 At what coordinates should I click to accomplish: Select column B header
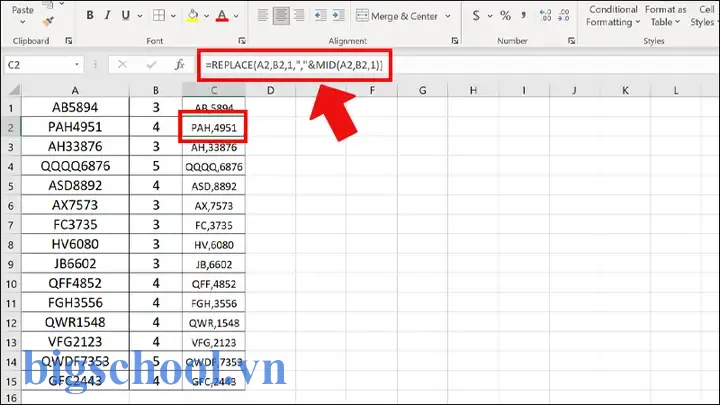[x=156, y=90]
